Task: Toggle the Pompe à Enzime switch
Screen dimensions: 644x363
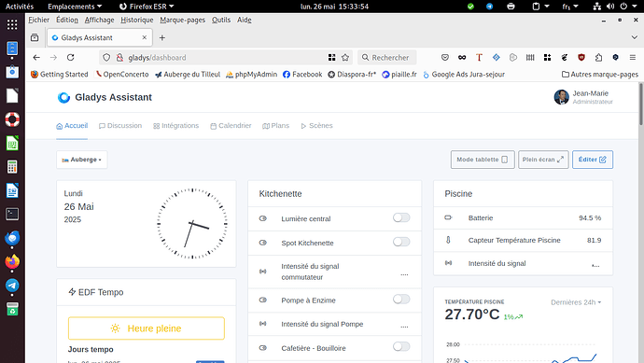Action: tap(401, 300)
